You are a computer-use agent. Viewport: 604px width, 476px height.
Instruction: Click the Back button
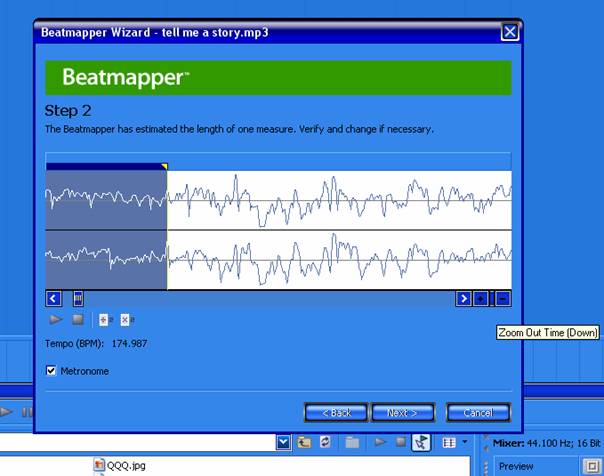335,412
